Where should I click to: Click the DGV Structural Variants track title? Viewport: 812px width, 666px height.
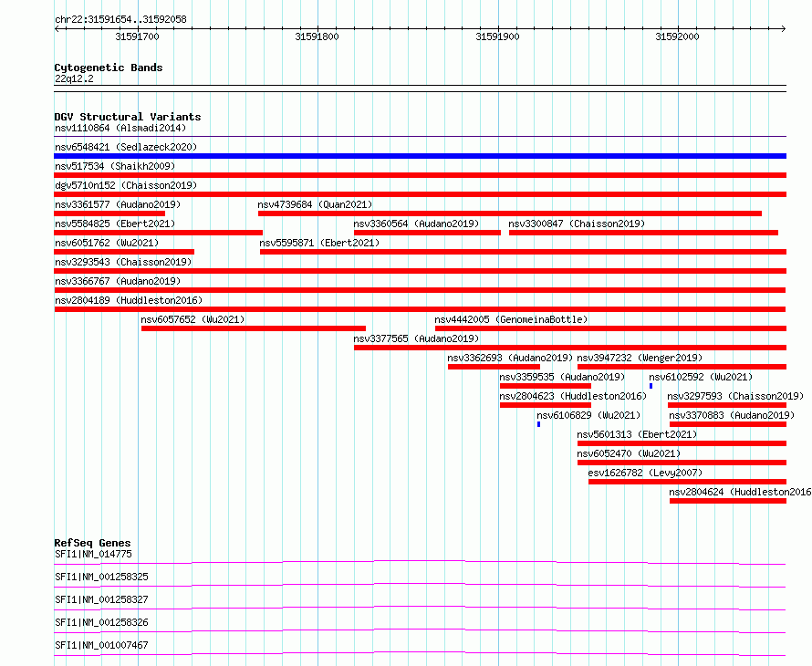(128, 117)
